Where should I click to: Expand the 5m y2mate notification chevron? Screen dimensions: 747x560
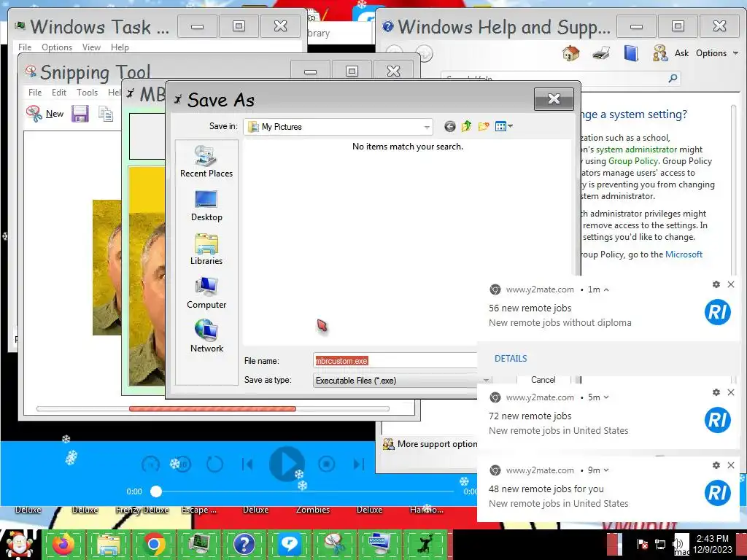coord(606,397)
